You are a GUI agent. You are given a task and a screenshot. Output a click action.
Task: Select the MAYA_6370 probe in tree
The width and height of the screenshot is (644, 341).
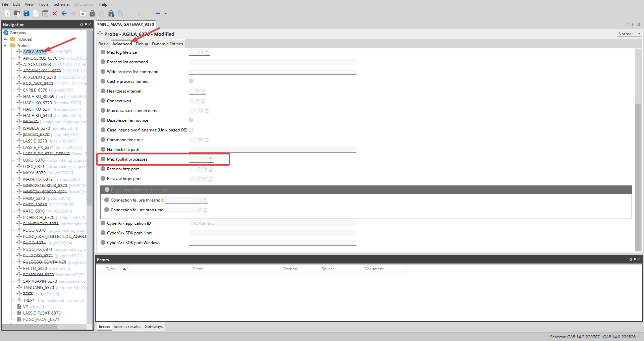click(34, 173)
